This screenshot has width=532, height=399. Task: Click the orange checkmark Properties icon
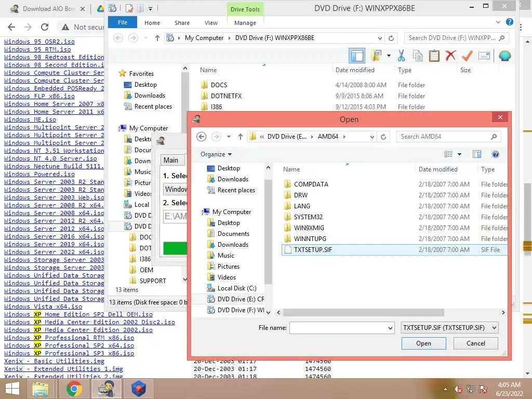[x=467, y=56]
